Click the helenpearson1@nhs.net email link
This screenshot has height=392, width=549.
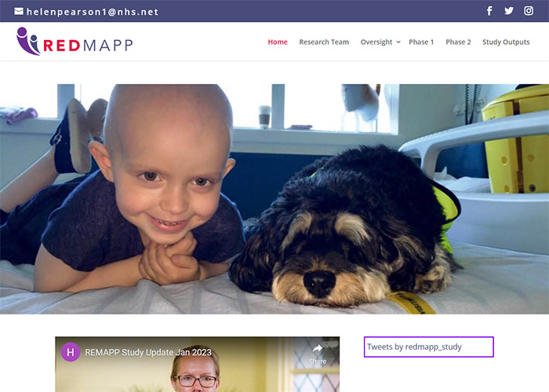[x=93, y=12]
